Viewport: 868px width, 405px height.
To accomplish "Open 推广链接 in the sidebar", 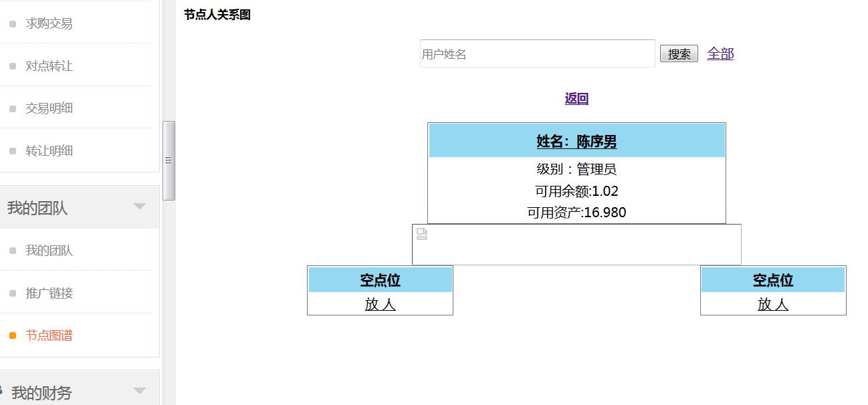I will 49,293.
